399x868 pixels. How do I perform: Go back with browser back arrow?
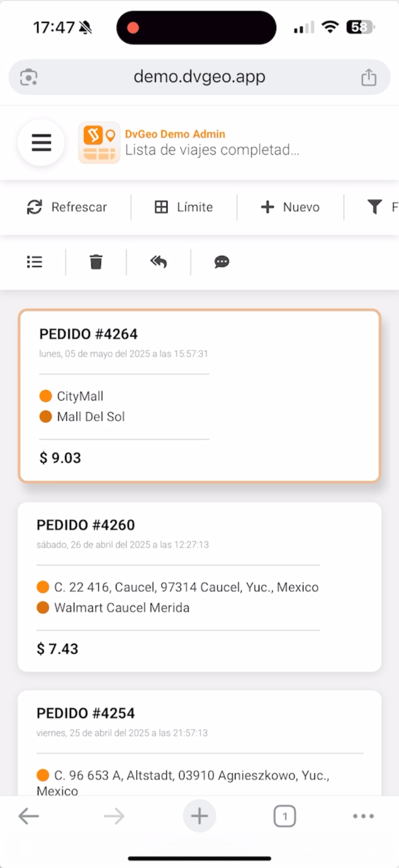point(29,817)
